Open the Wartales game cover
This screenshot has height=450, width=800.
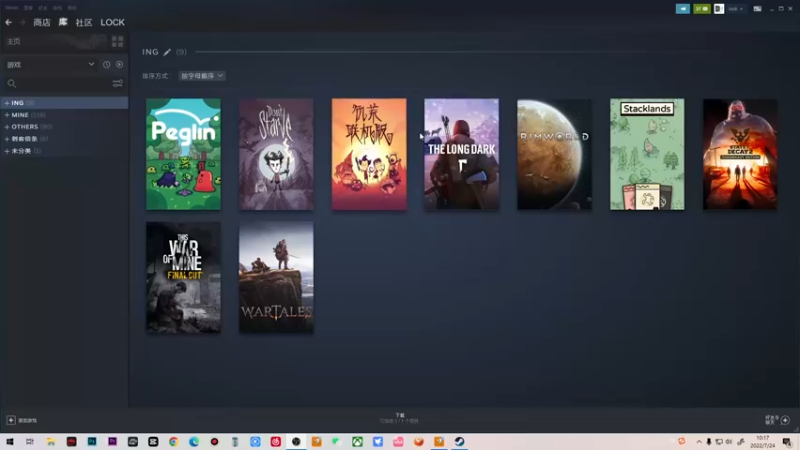pos(276,278)
